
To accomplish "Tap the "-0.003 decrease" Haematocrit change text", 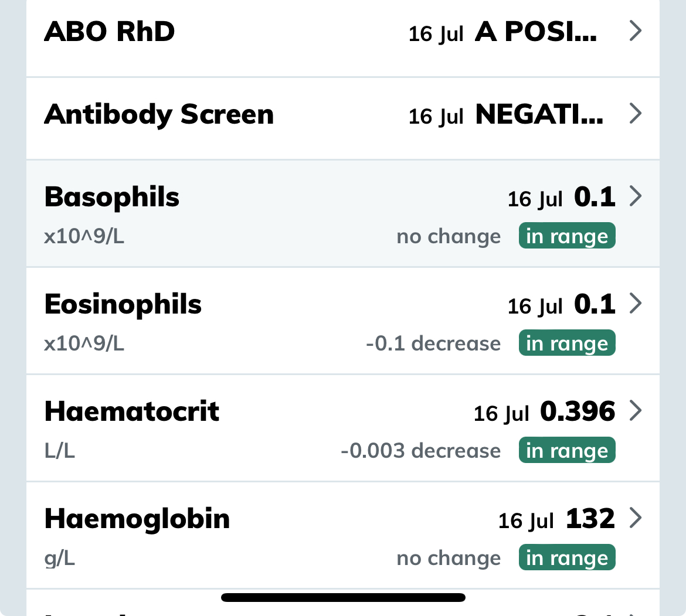I will (420, 451).
